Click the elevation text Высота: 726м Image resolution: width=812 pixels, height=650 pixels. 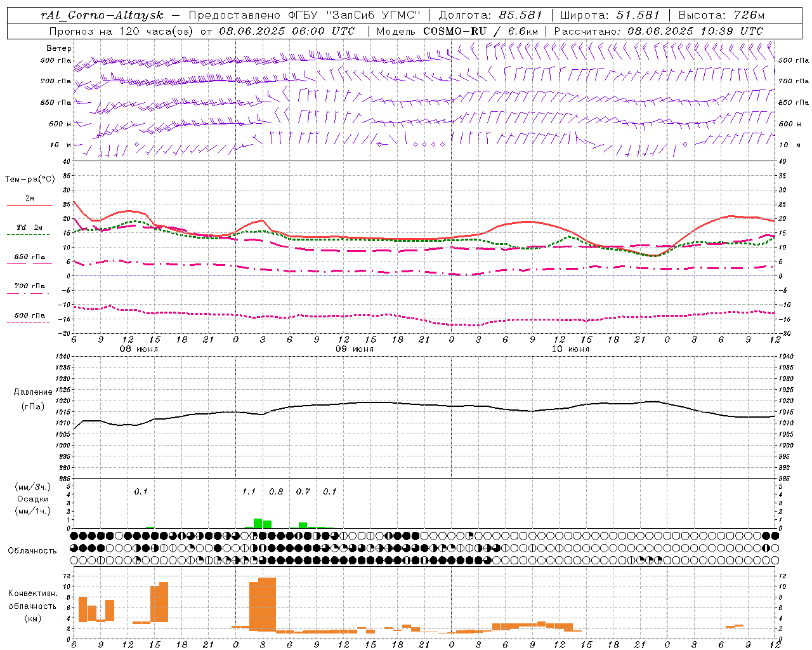721,15
